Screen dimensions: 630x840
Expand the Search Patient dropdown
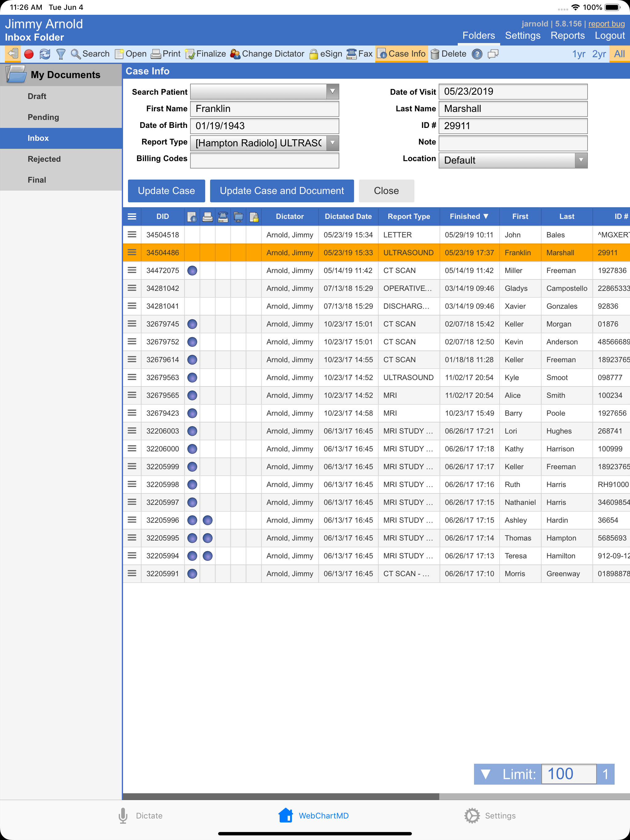333,92
